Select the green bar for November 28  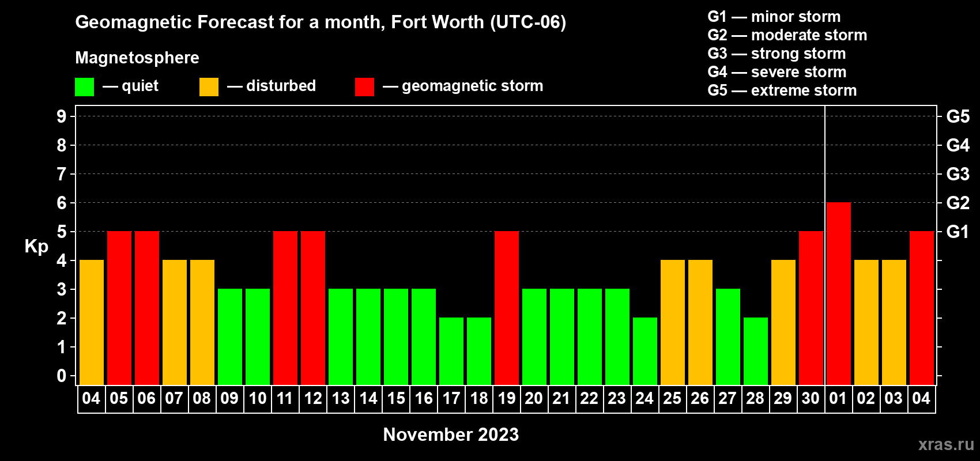pos(756,352)
